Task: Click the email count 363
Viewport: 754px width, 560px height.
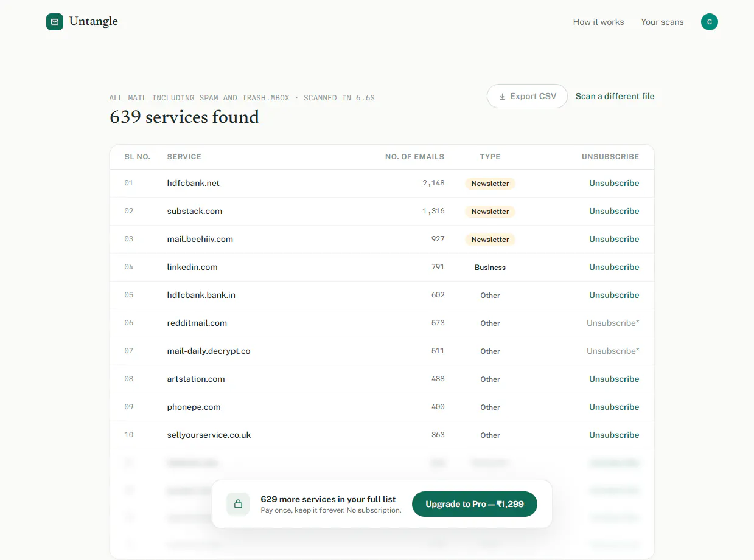Action: tap(438, 435)
